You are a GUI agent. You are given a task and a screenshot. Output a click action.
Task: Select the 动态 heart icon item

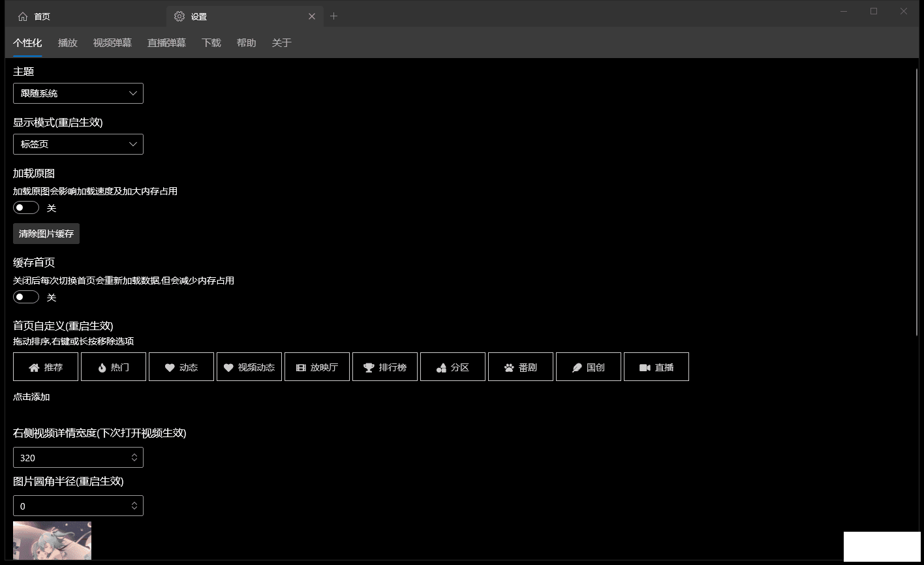point(181,367)
